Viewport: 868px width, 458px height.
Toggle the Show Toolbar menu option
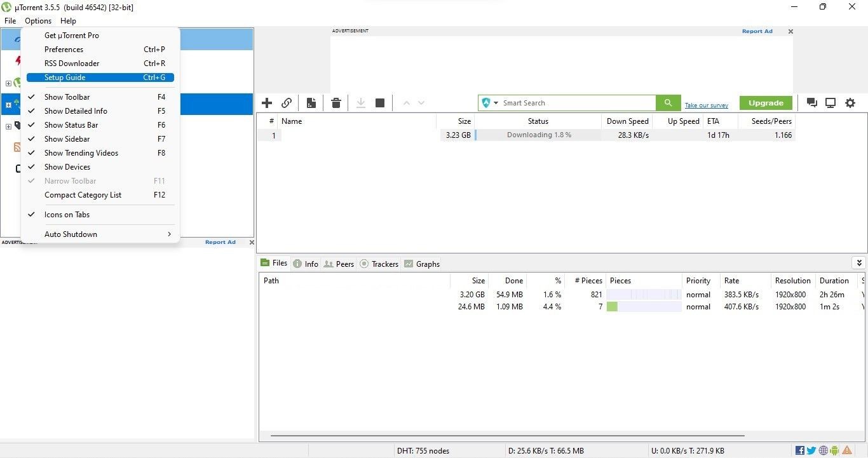(x=100, y=97)
